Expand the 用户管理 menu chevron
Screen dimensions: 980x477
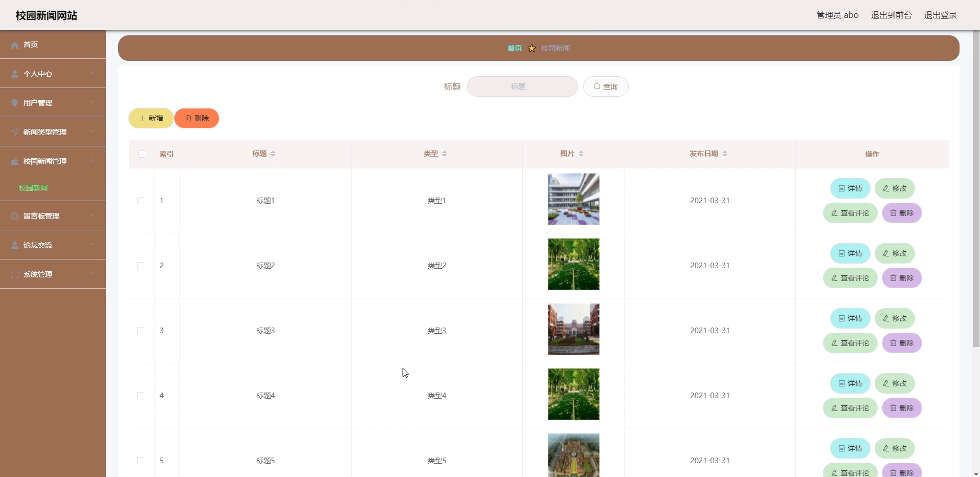93,102
